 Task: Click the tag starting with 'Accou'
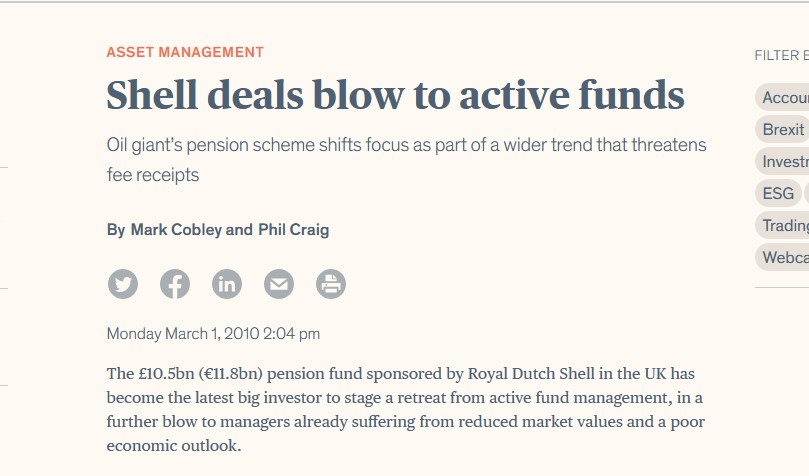click(784, 97)
